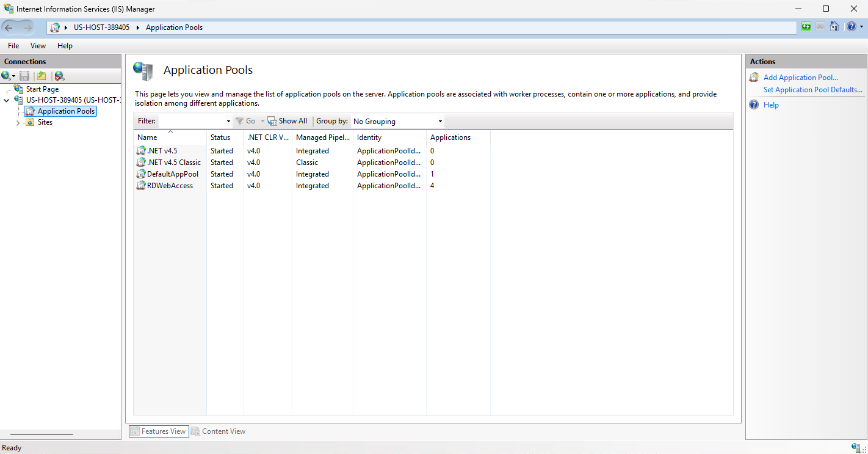Click the Go filter button

(x=246, y=121)
